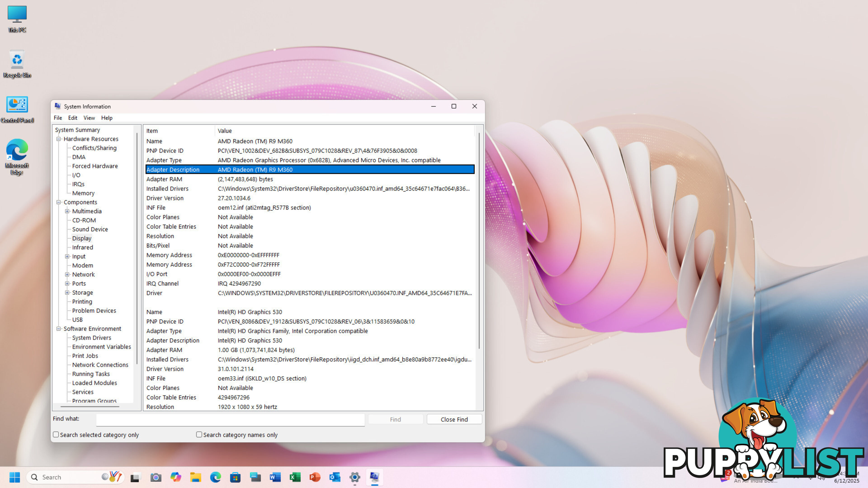This screenshot has width=868, height=488.
Task: Expand the Ports node
Action: [67, 284]
